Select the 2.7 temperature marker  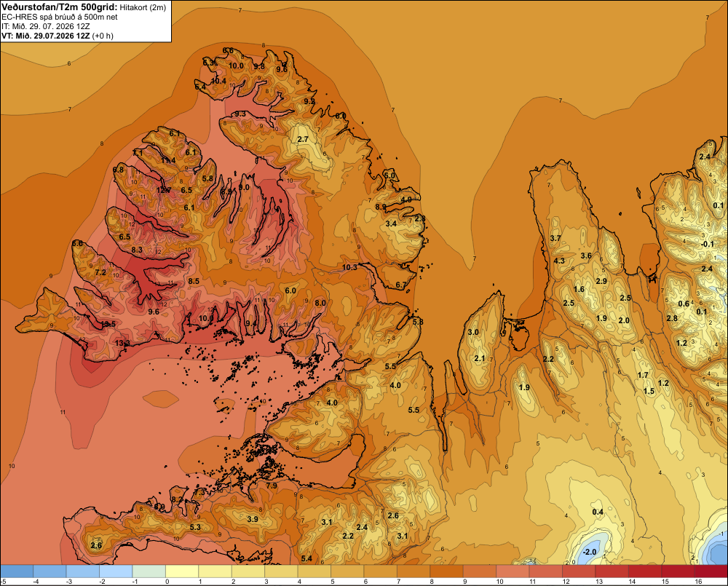pos(303,139)
